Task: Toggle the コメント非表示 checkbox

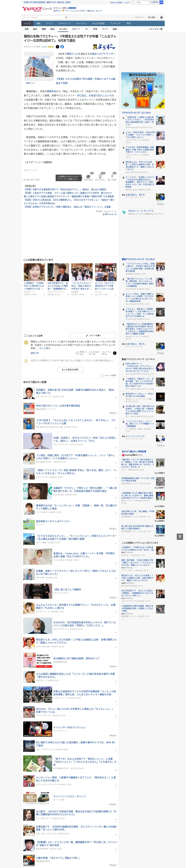Action: click(102, 375)
